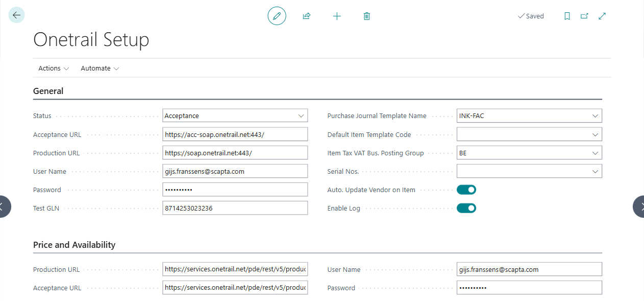Click the Serial Nos. label
This screenshot has width=644, height=301.
pos(343,171)
